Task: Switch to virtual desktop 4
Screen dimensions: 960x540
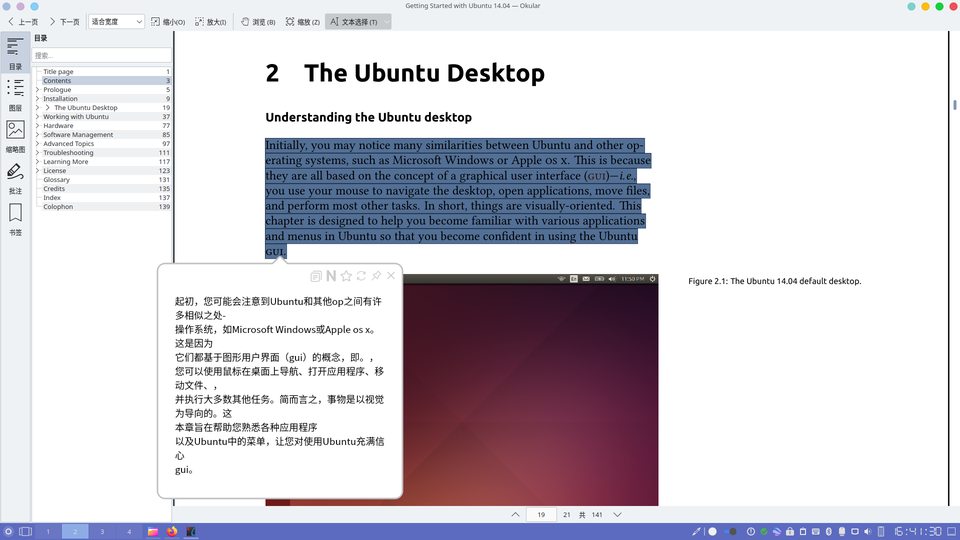Action: (x=129, y=531)
